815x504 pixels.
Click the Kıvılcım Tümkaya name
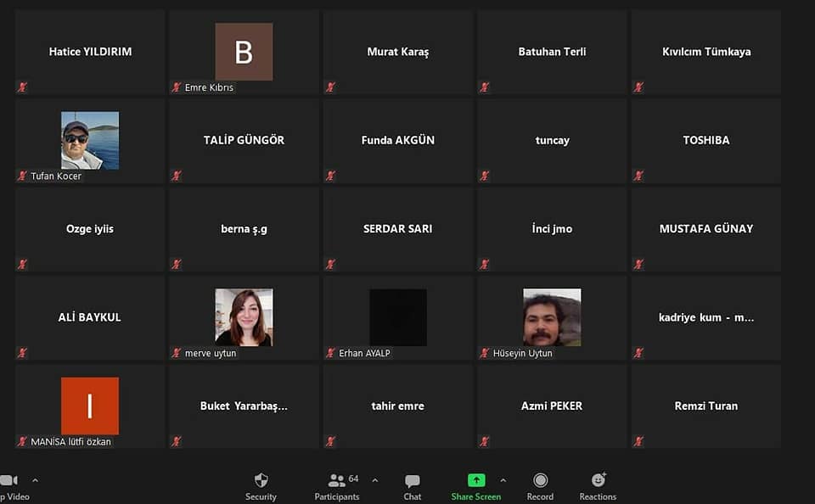click(x=706, y=52)
